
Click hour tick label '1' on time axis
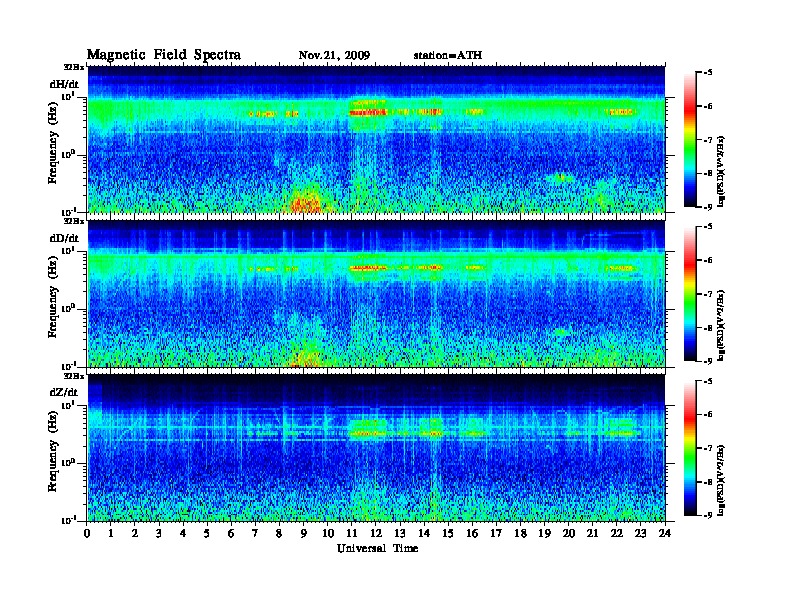tap(111, 533)
